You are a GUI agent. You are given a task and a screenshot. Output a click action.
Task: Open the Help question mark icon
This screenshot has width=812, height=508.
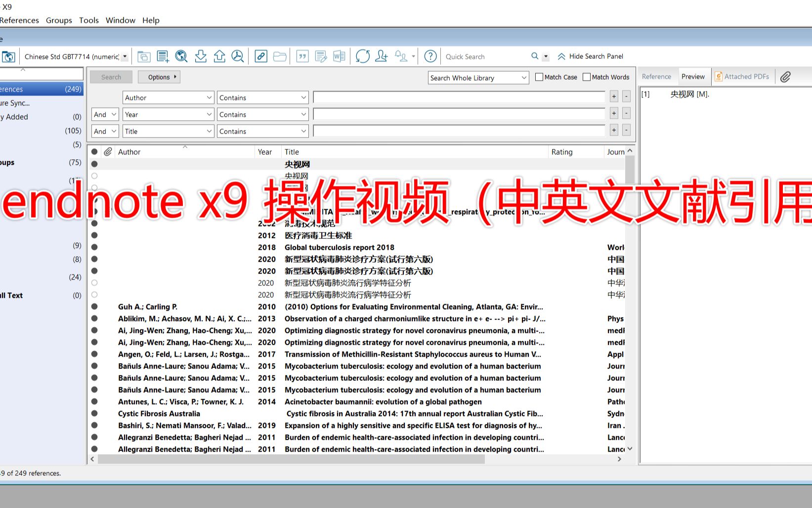[429, 56]
